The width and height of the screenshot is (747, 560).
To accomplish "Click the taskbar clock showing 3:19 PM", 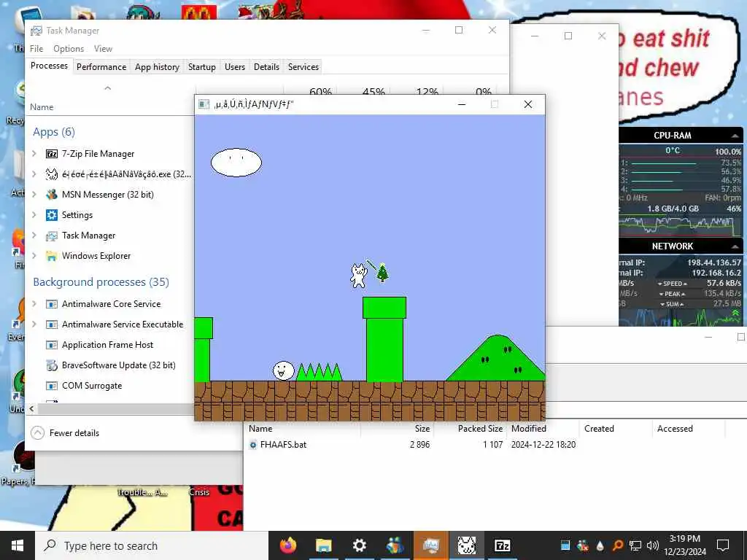I will pos(685,545).
